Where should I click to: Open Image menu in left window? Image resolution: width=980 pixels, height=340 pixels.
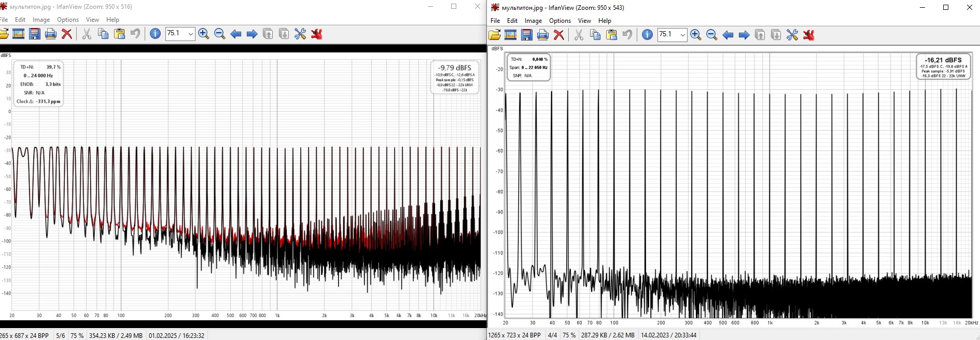[x=41, y=20]
